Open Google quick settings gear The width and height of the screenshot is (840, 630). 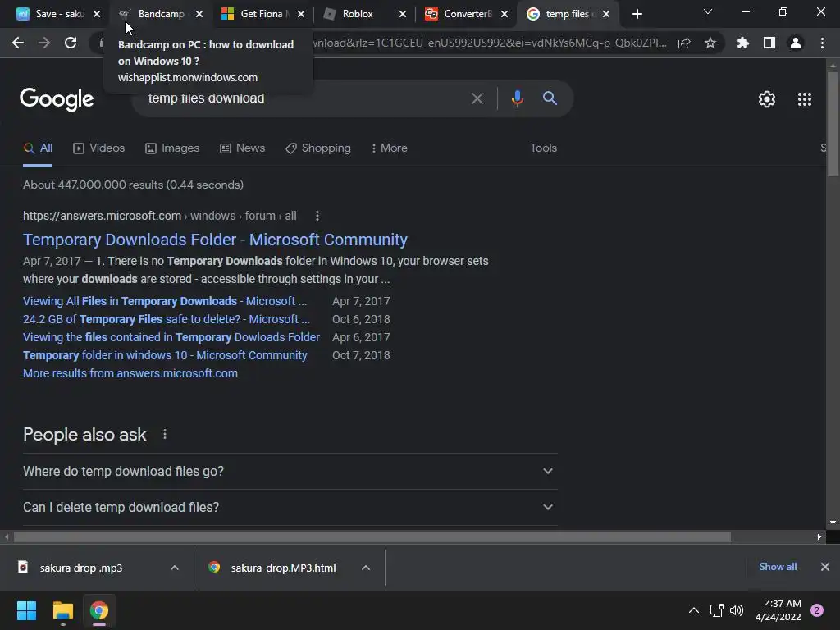[x=767, y=99]
